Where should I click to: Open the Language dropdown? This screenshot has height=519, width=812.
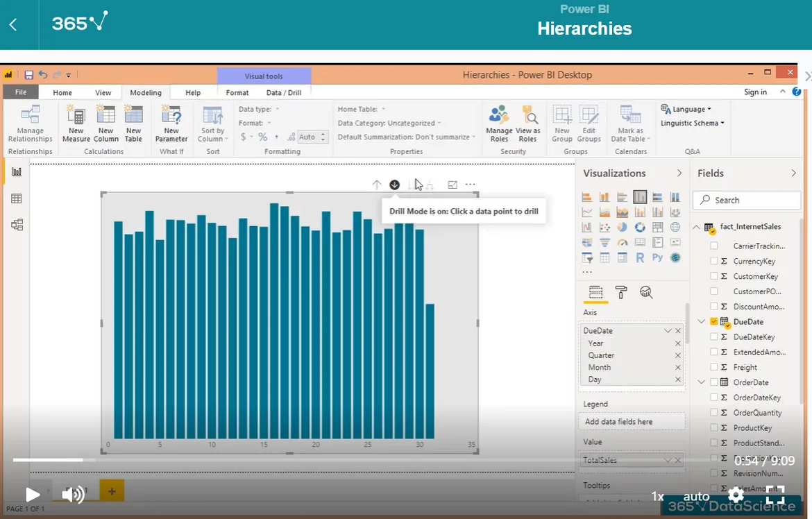click(686, 109)
